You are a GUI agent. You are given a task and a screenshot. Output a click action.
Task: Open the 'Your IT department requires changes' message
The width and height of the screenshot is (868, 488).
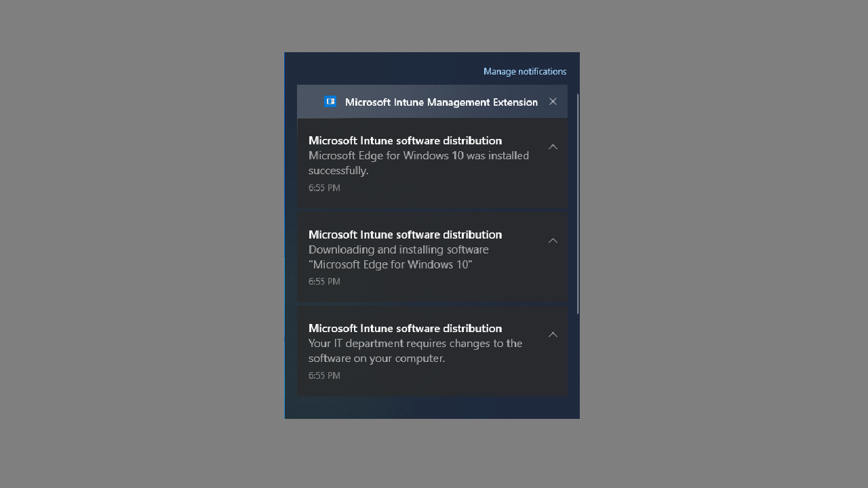[x=432, y=351]
